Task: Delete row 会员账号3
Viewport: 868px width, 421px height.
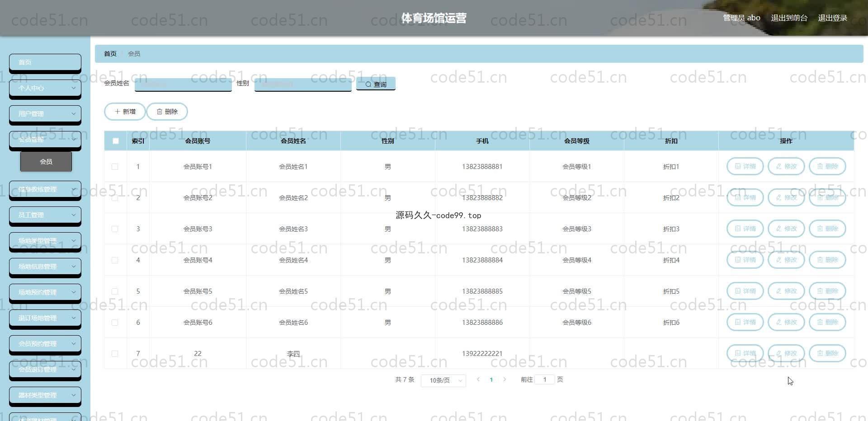Action: (x=827, y=229)
